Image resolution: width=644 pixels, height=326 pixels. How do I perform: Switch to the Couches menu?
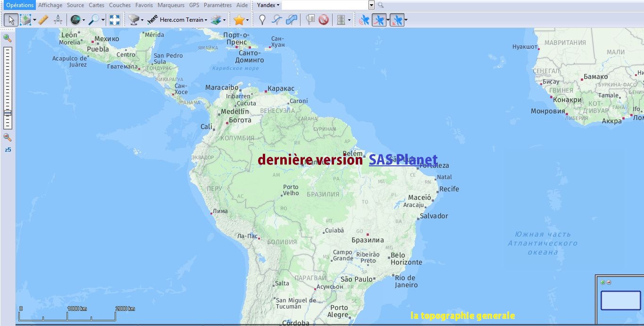click(x=120, y=5)
